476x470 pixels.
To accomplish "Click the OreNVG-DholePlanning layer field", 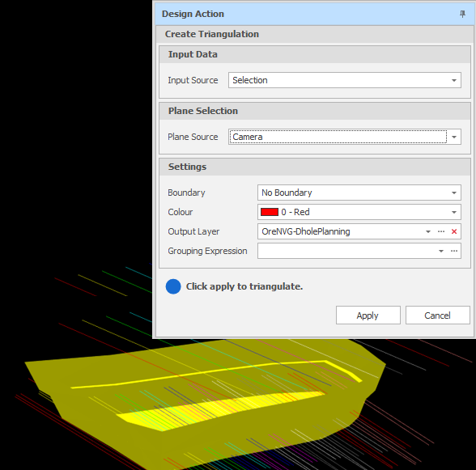I will (x=341, y=231).
